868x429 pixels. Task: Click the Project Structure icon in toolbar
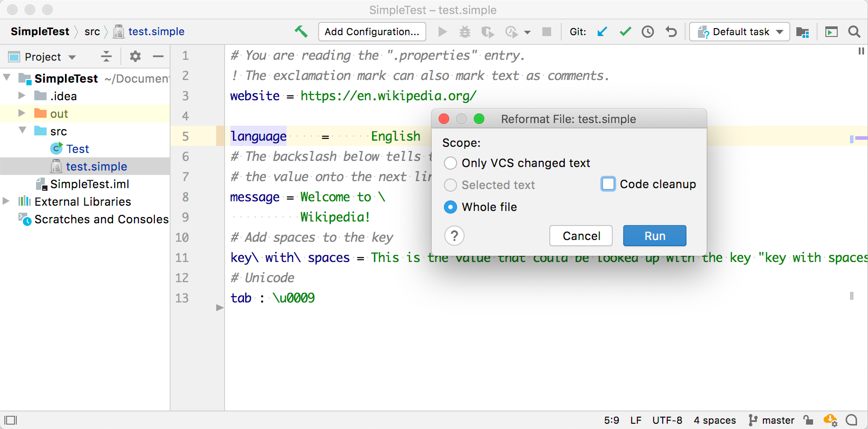[x=803, y=32]
